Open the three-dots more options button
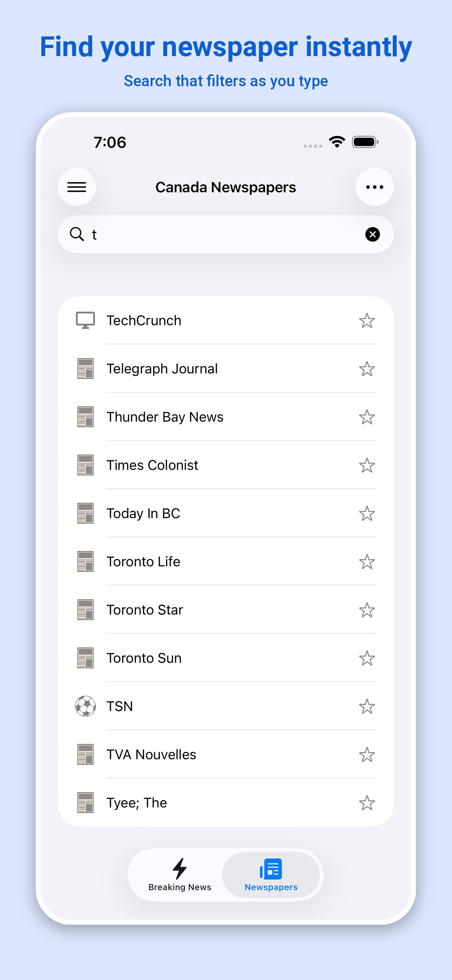This screenshot has height=980, width=452. pyautogui.click(x=374, y=187)
